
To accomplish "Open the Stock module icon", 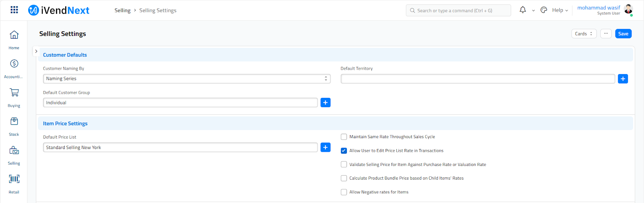I will [x=14, y=122].
